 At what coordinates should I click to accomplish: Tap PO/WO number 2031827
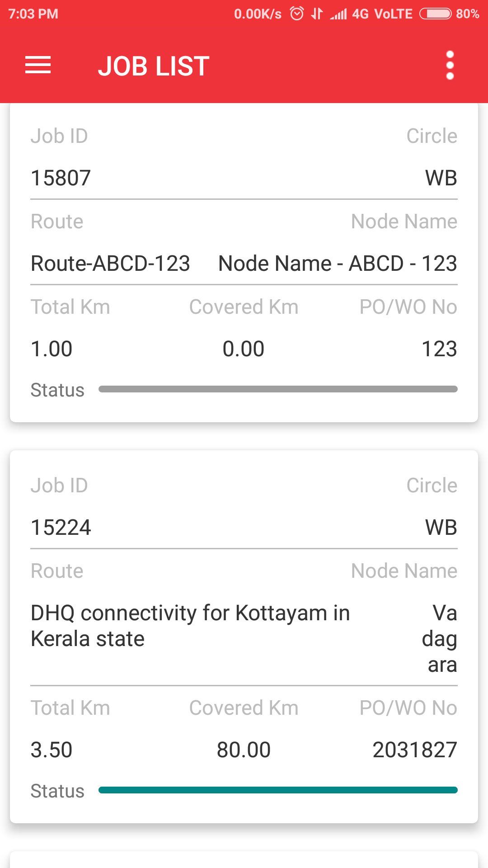[414, 750]
